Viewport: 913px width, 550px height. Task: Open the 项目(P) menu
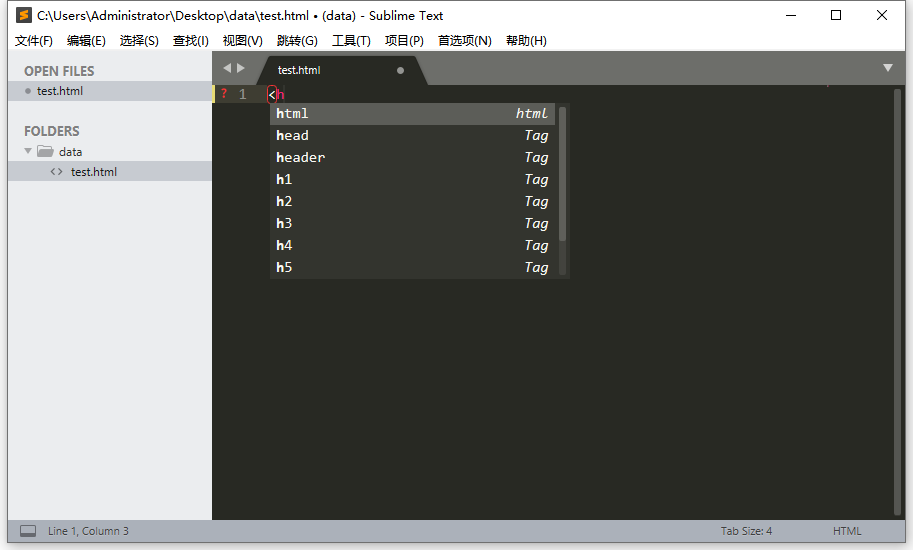[x=404, y=41]
